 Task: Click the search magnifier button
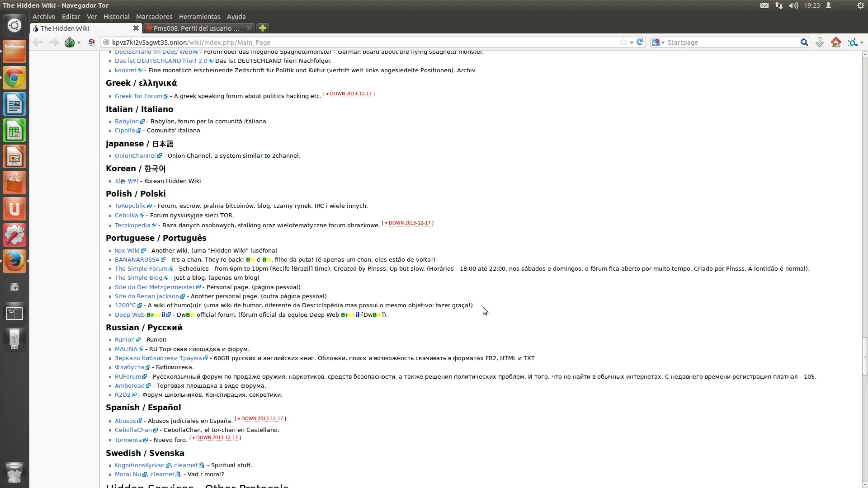click(804, 42)
